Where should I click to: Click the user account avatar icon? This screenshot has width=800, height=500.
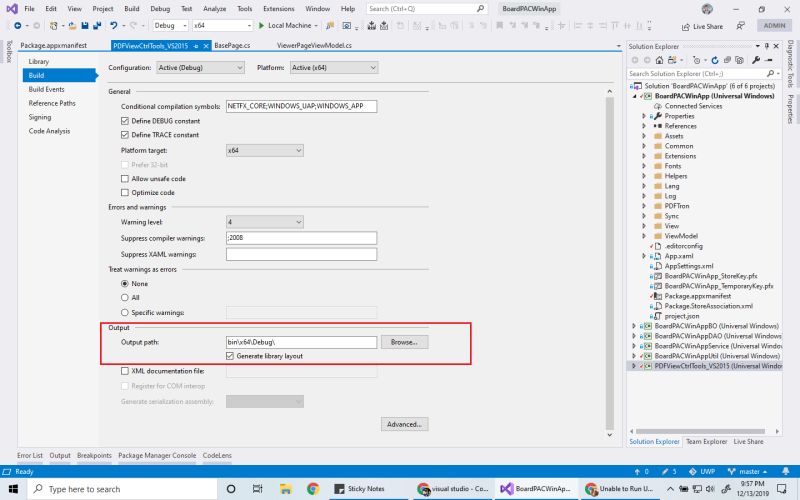tap(707, 9)
